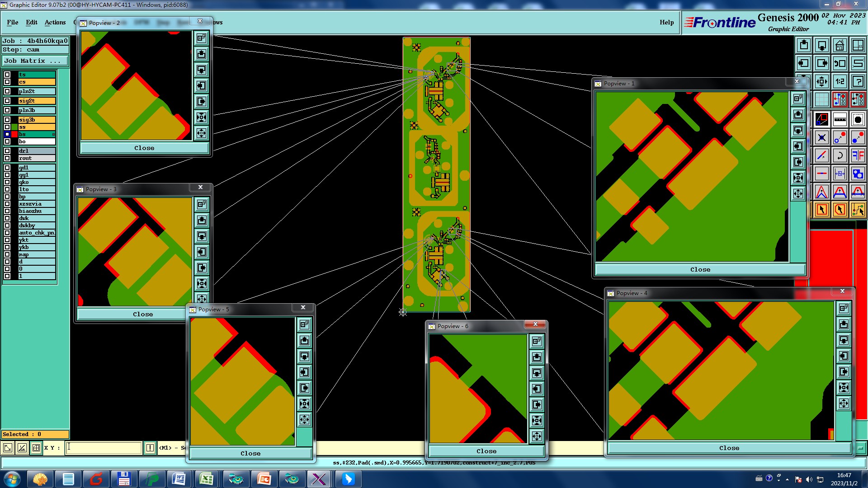The height and width of the screenshot is (488, 868).
Task: Select the mirror F tool
Action: pos(858,155)
